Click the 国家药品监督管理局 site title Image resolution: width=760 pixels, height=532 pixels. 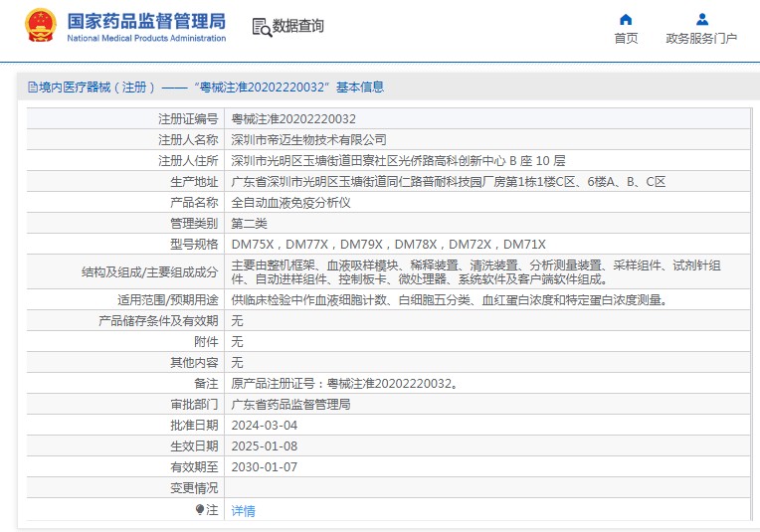pyautogui.click(x=146, y=21)
